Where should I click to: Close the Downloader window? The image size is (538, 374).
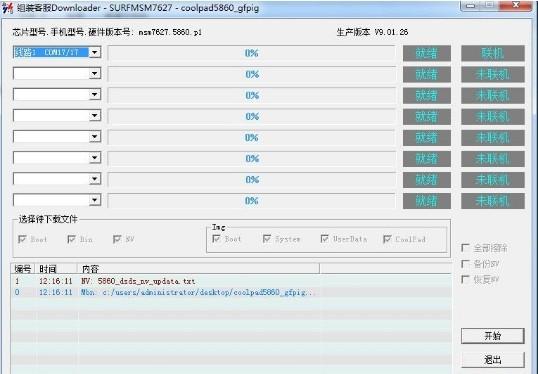click(x=516, y=5)
